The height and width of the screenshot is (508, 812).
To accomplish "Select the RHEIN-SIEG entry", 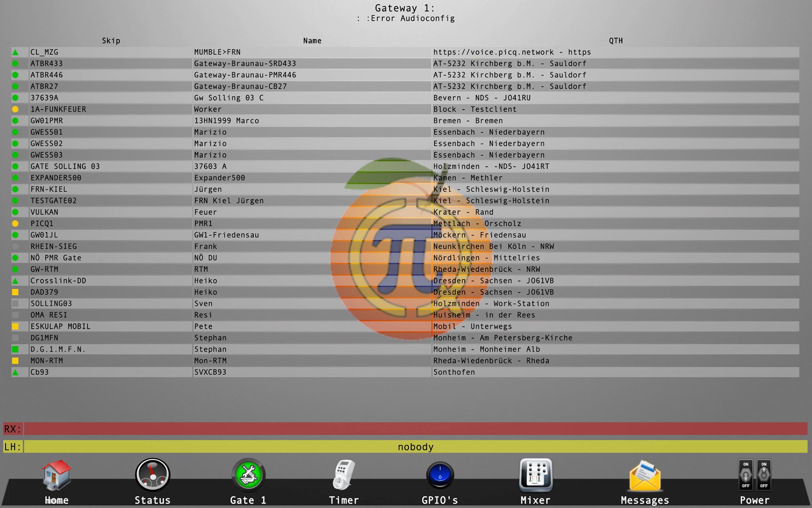I will [x=110, y=246].
